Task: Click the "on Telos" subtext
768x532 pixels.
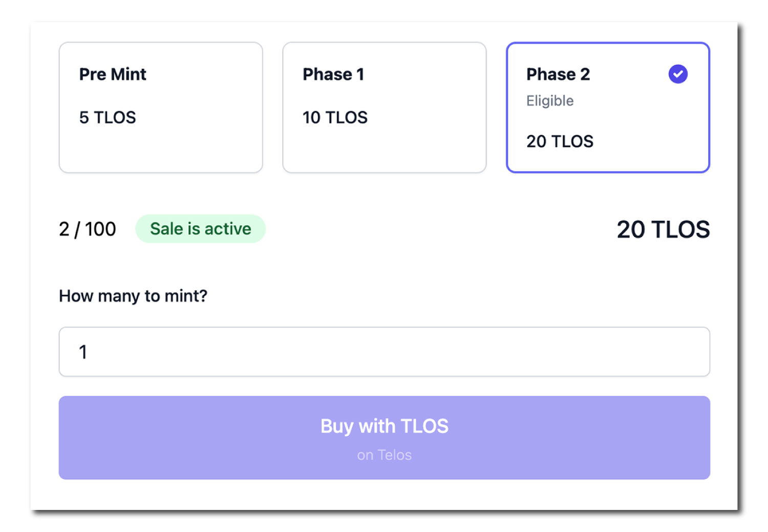Action: 384,455
